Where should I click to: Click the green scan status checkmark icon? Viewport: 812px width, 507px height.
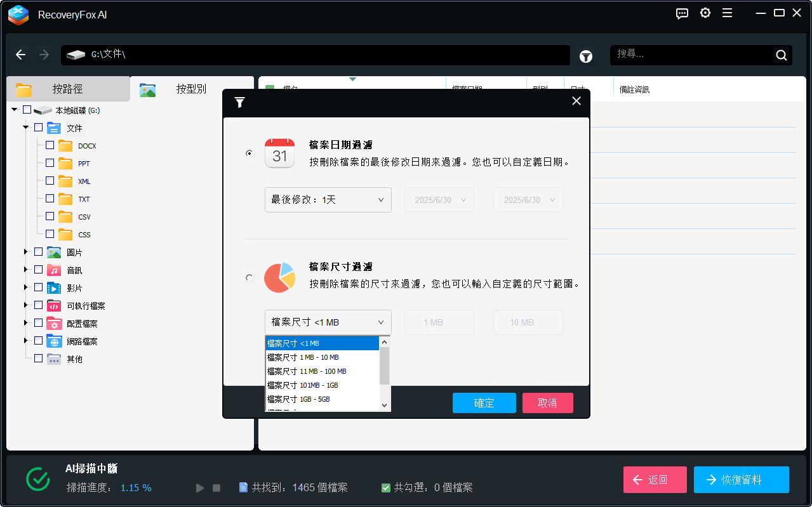click(37, 479)
